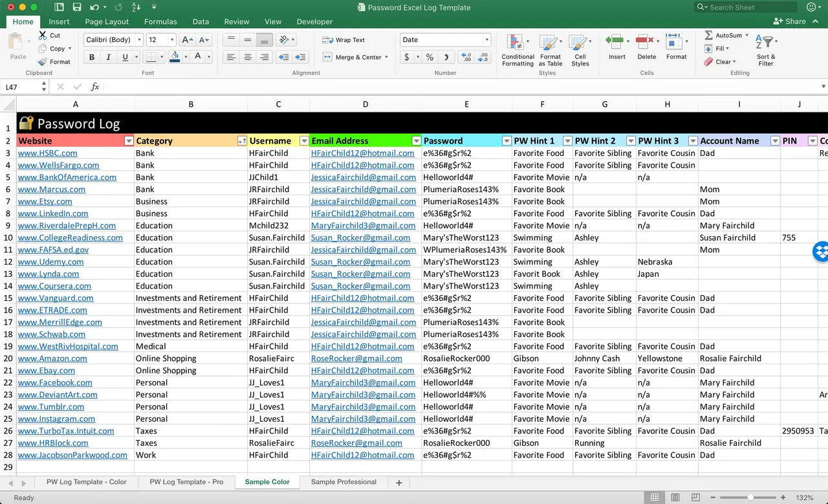Screen dimensions: 828x504
Task: Toggle Align Left for text
Action: (x=231, y=57)
